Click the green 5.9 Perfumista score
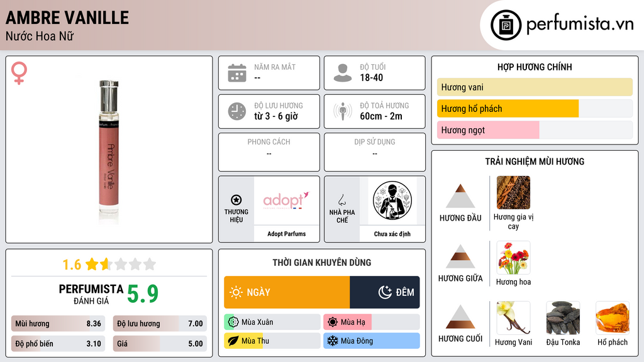This screenshot has width=644, height=362. pos(143,294)
